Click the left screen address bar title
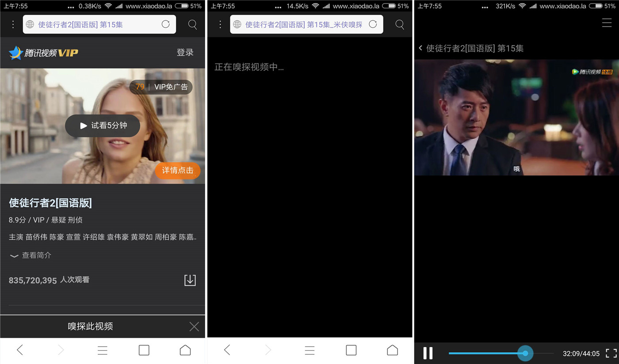619x364 pixels. (80, 25)
